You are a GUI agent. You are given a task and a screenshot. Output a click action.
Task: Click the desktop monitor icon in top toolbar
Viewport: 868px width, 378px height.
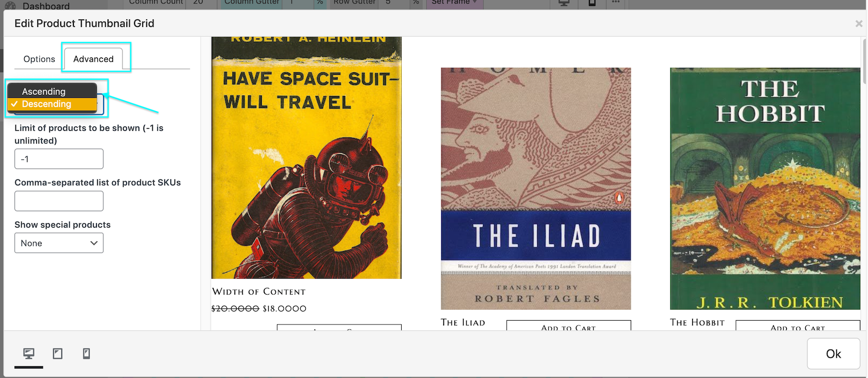(x=564, y=3)
